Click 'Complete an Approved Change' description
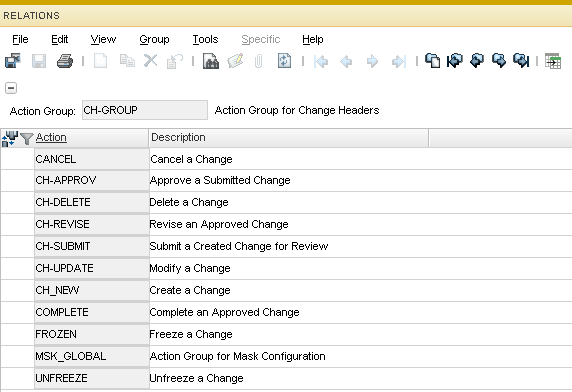 [224, 313]
